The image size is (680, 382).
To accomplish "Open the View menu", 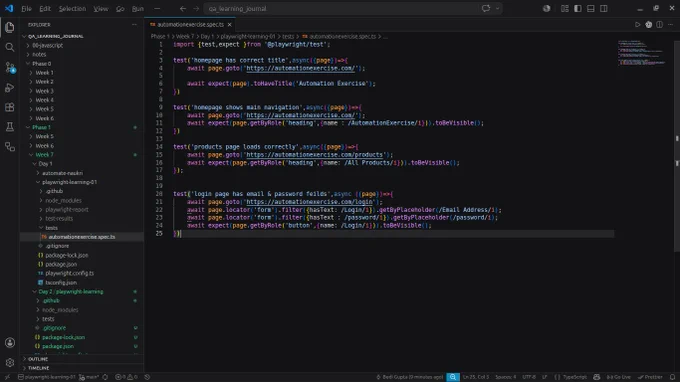I will tap(101, 9).
